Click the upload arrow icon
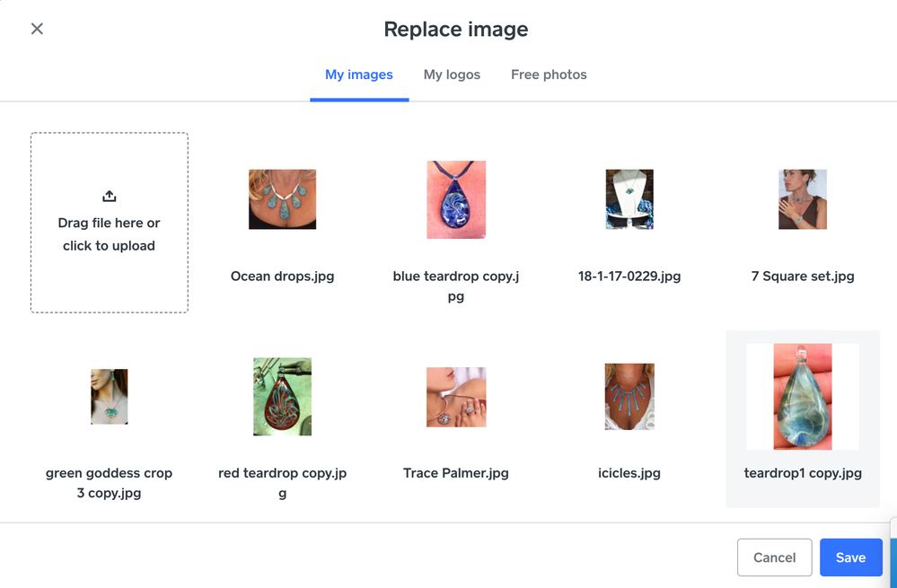Image resolution: width=897 pixels, height=588 pixels. pos(109,196)
